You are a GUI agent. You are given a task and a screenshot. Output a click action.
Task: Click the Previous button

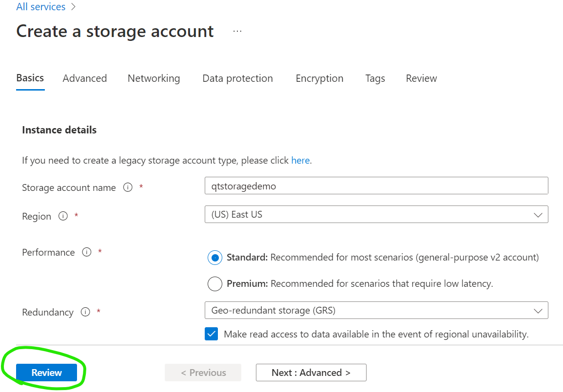[203, 373]
